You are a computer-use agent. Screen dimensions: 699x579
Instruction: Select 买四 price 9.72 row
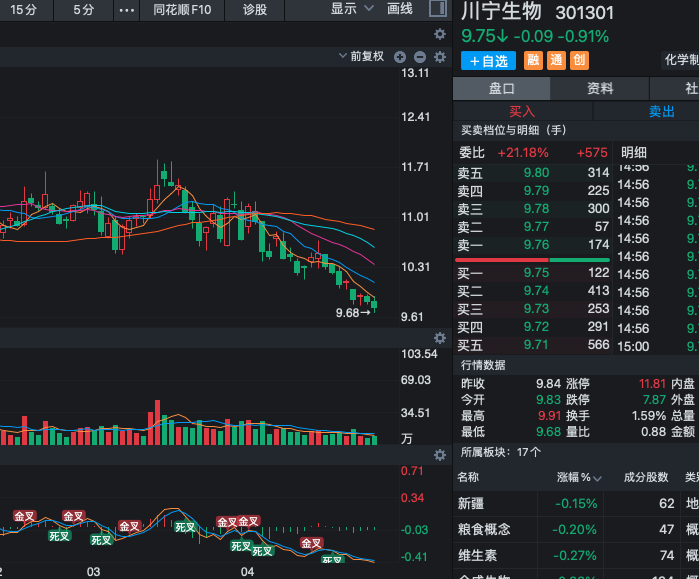(x=533, y=327)
